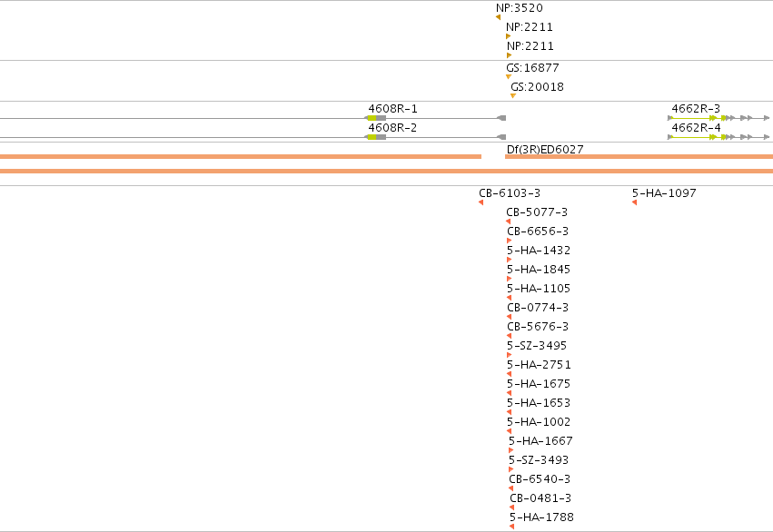Screen dimensions: 773x532
Task: Click the orange Df(3R)ED6027 deletion bar
Action: (639, 157)
